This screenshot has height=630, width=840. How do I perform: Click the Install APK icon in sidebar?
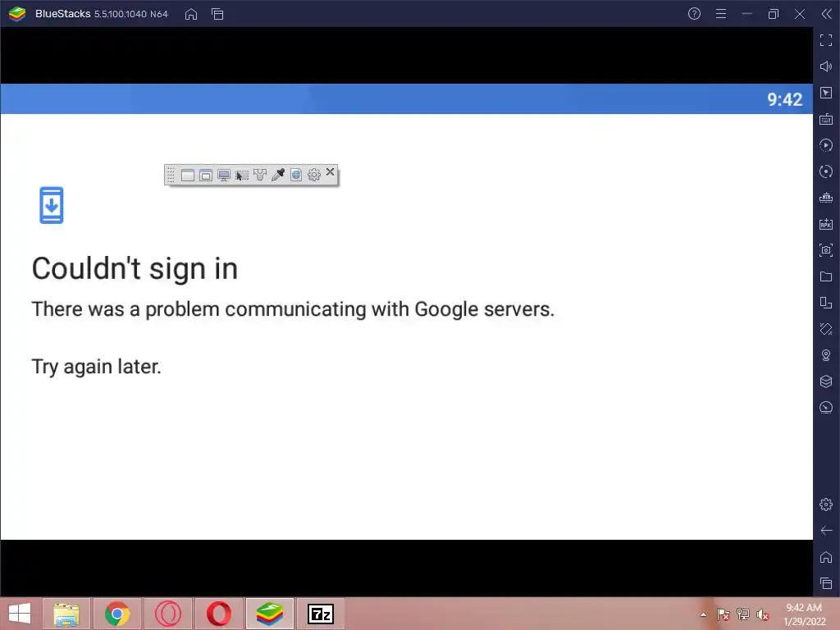826,224
